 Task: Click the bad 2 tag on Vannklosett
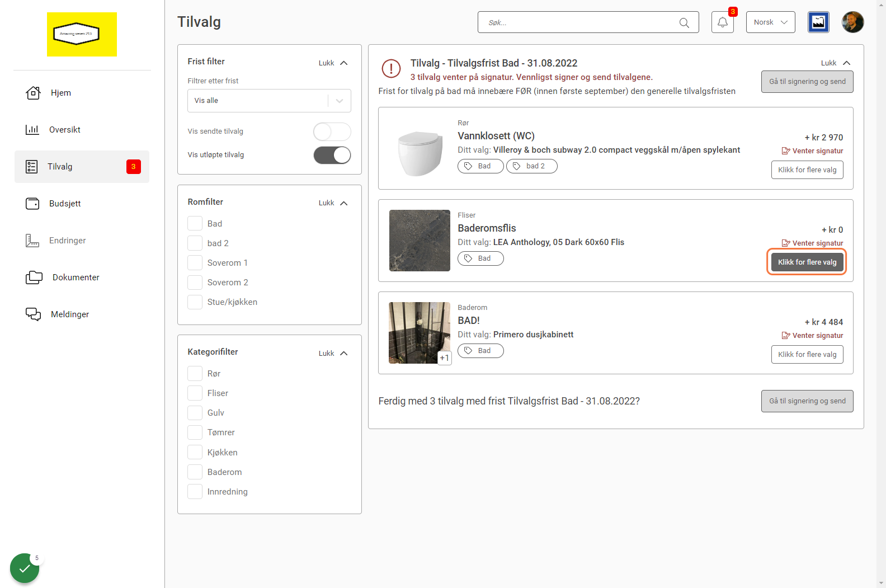(532, 166)
